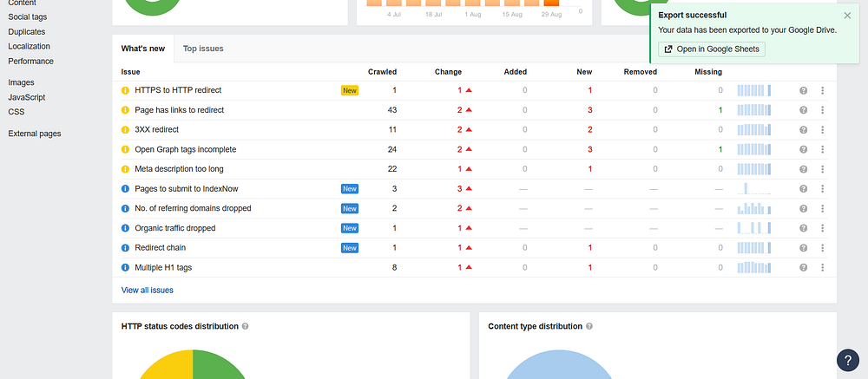Screen dimensions: 868x379
Task: Follow the View all issues link
Action: 148,290
